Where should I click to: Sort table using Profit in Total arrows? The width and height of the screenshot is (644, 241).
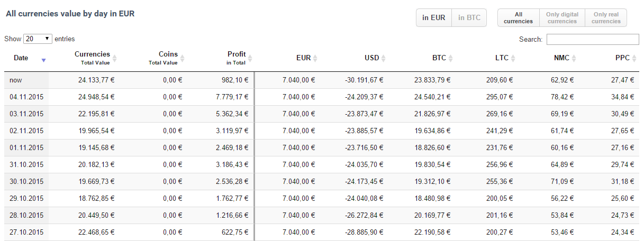(x=250, y=58)
